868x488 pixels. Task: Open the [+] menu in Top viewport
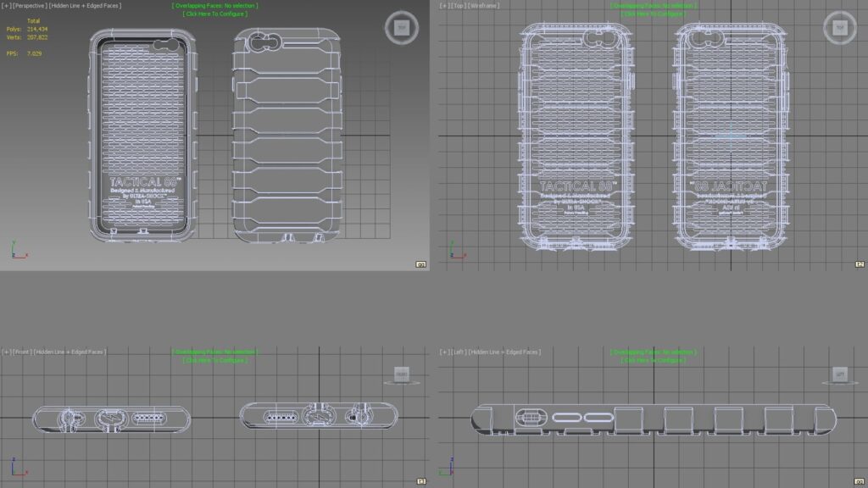[443, 6]
